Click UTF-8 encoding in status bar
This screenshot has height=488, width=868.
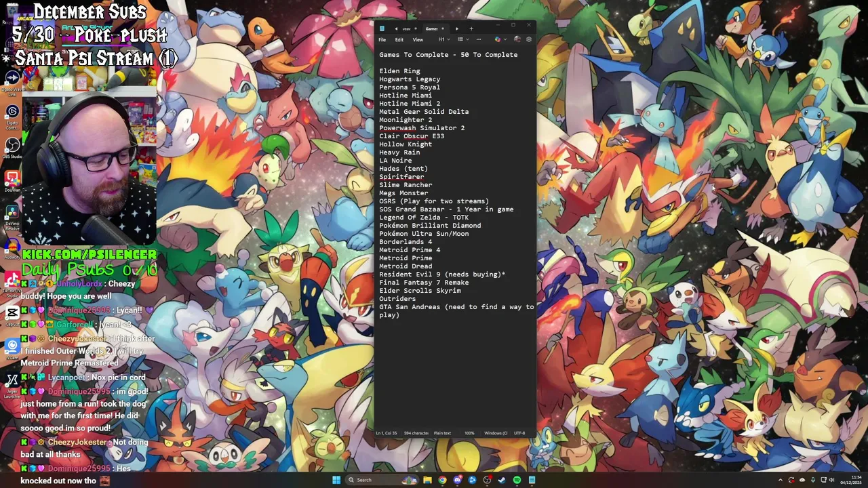[519, 433]
